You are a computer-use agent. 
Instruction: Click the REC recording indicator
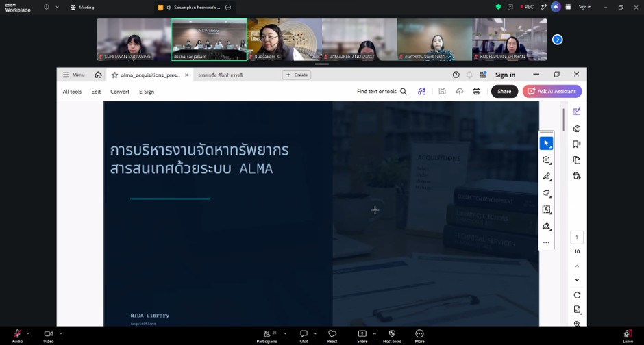(x=527, y=7)
